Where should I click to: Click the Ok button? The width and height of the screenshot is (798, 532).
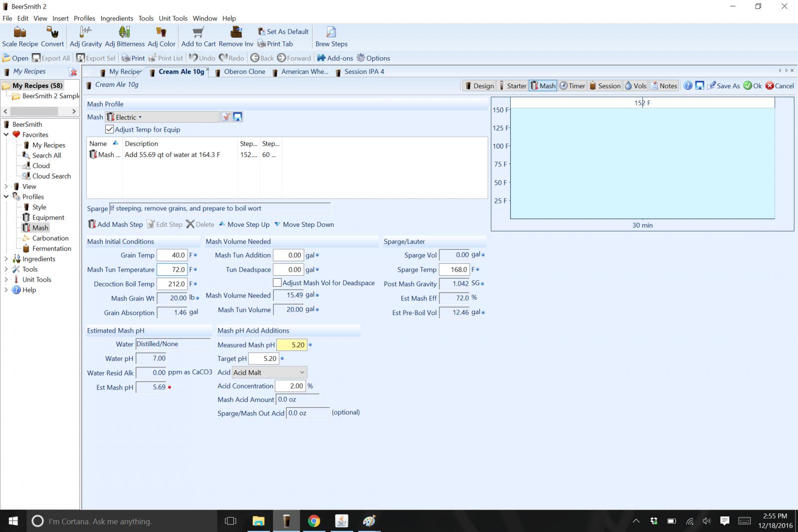click(x=753, y=86)
